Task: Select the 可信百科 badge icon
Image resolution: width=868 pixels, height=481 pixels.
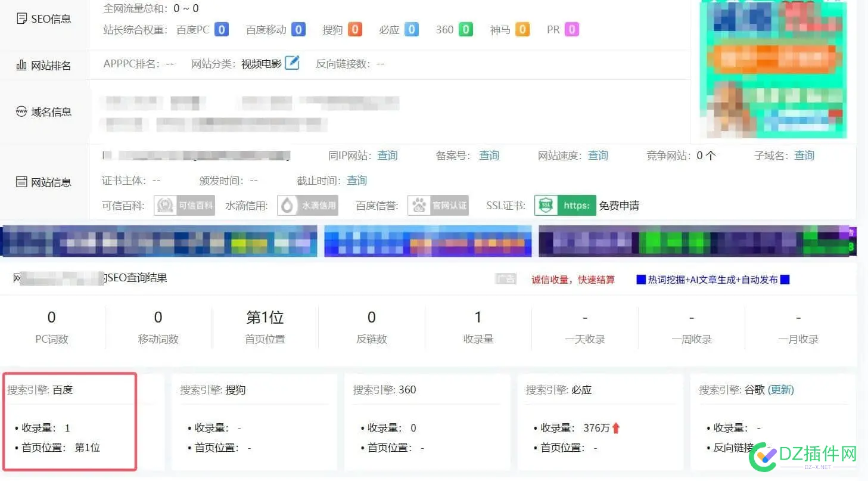Action: pyautogui.click(x=184, y=205)
